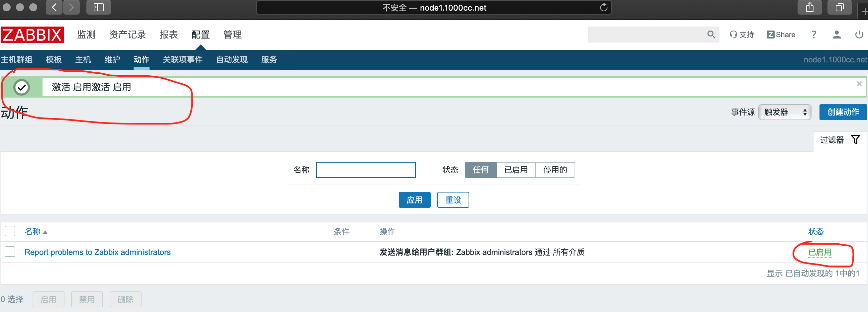Screen dimensions: 868x312
Task: Check the Report problems action row checkbox
Action: click(x=10, y=252)
